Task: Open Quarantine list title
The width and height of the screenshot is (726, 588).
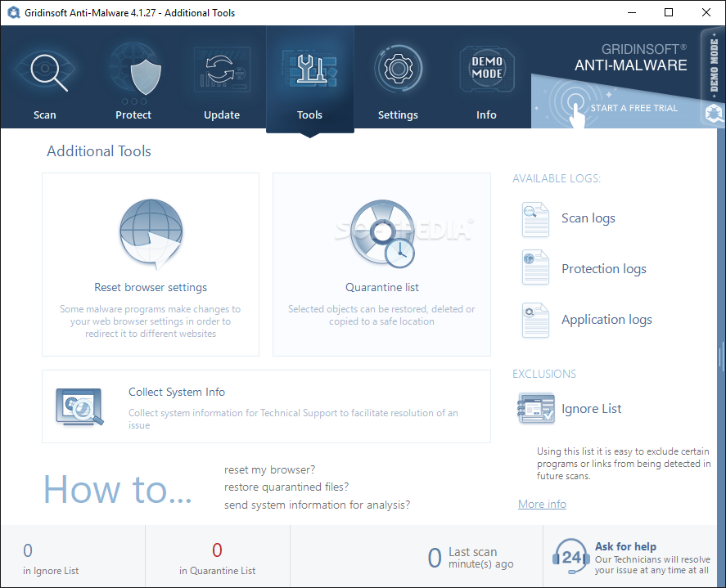Action: pos(382,287)
